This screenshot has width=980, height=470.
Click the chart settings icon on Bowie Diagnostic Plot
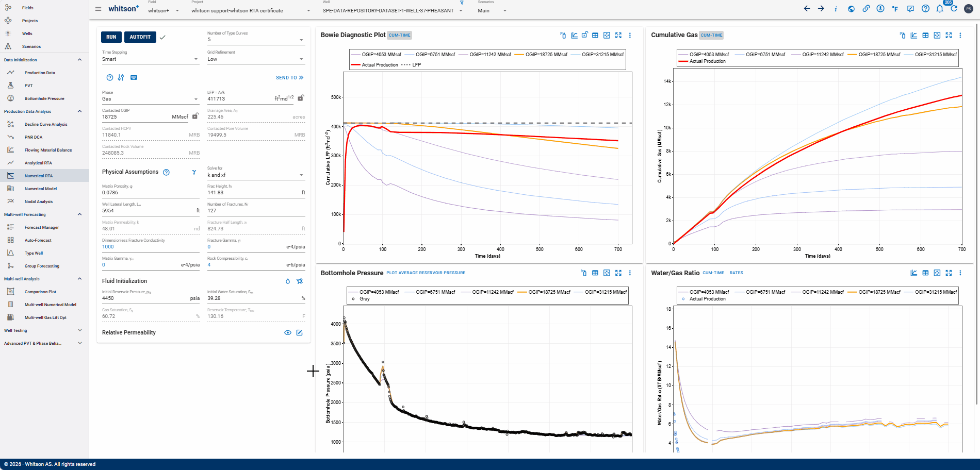point(574,35)
